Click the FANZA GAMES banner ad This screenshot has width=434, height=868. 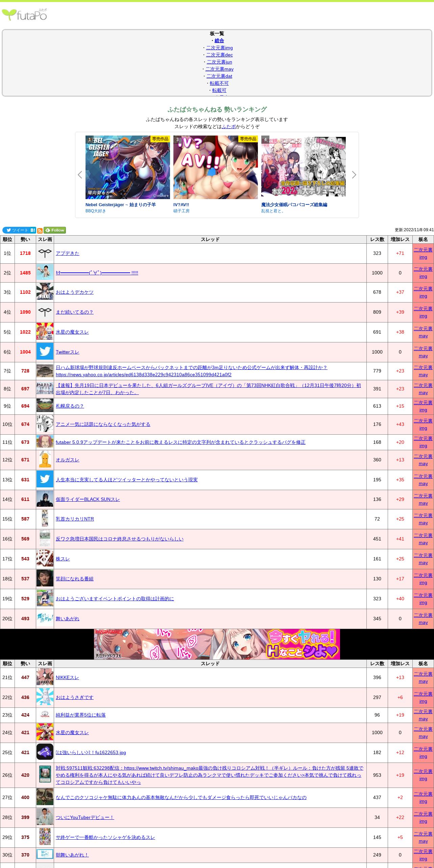tap(217, 644)
